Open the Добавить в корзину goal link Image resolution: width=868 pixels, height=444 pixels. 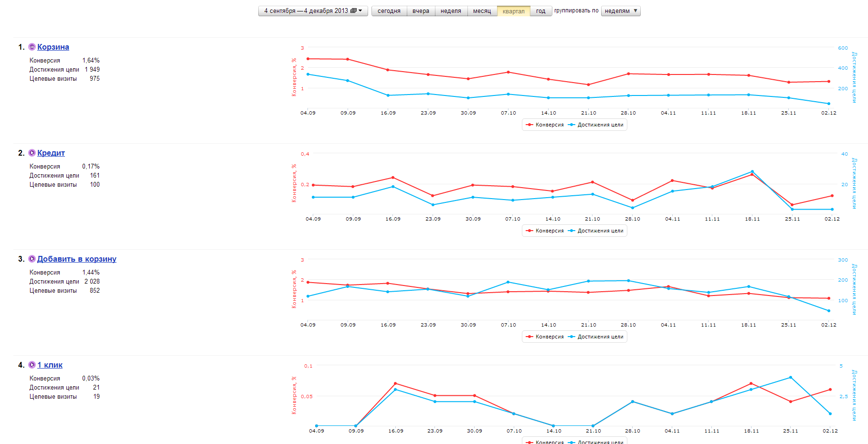coord(76,259)
